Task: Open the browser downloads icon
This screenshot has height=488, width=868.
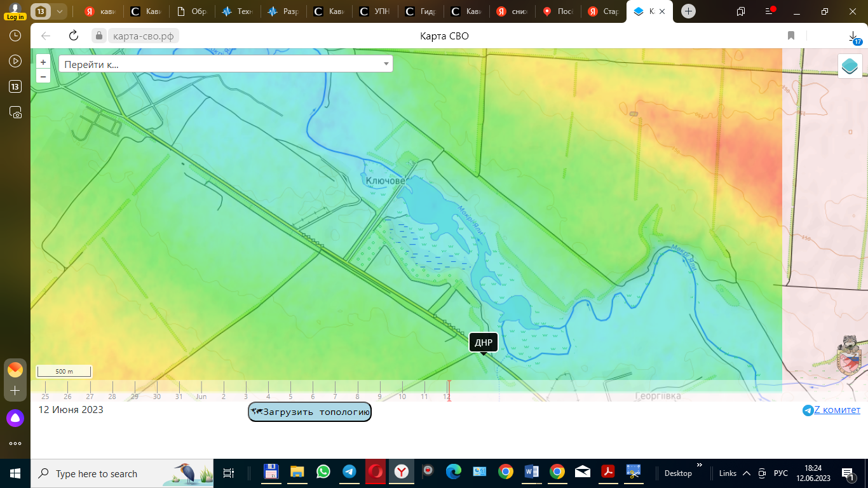Action: click(853, 37)
